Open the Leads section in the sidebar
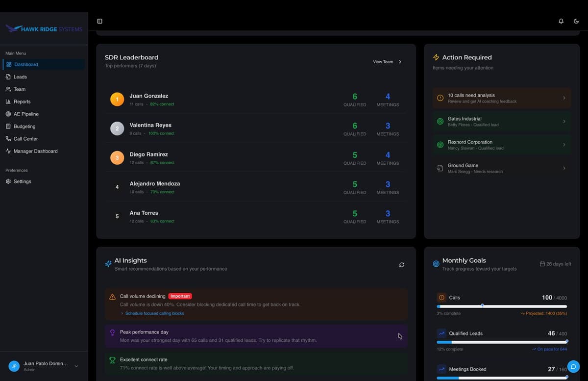The image size is (588, 381). coord(19,76)
